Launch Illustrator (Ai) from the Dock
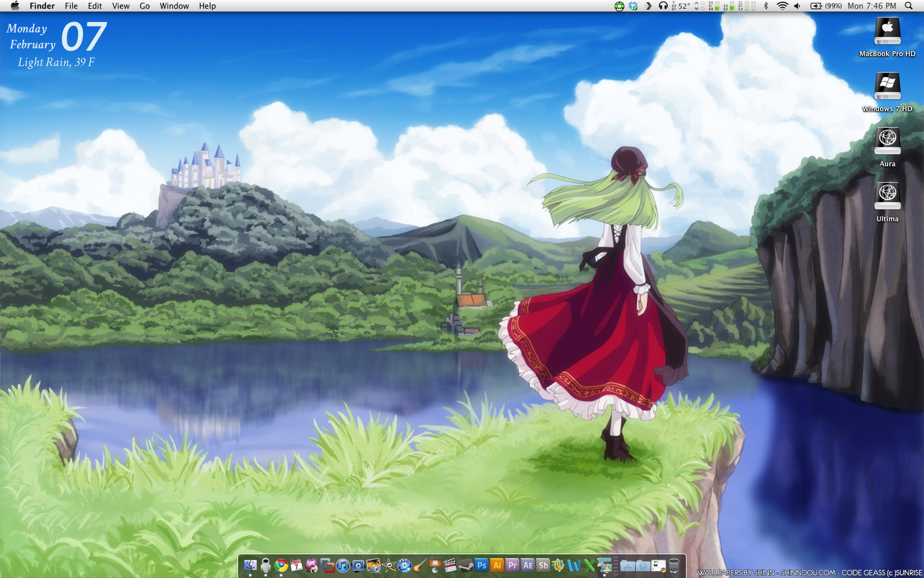 click(496, 565)
